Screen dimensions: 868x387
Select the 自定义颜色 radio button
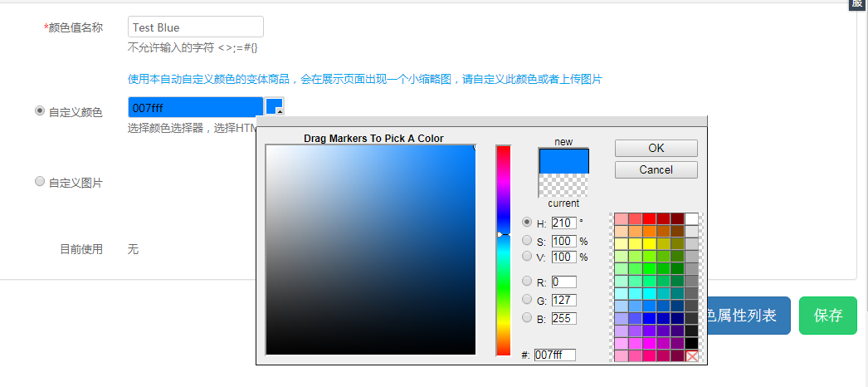[40, 111]
